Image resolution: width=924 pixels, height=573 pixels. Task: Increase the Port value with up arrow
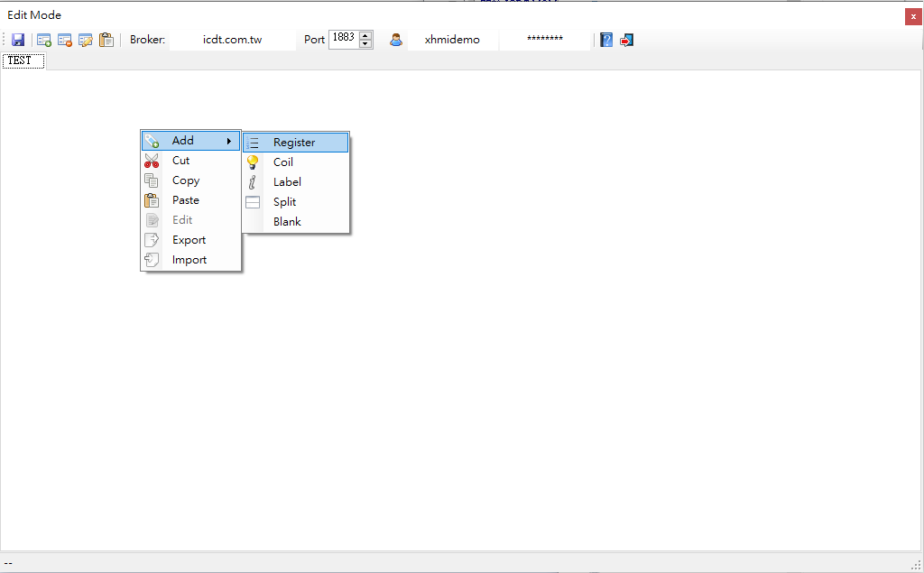tap(365, 35)
